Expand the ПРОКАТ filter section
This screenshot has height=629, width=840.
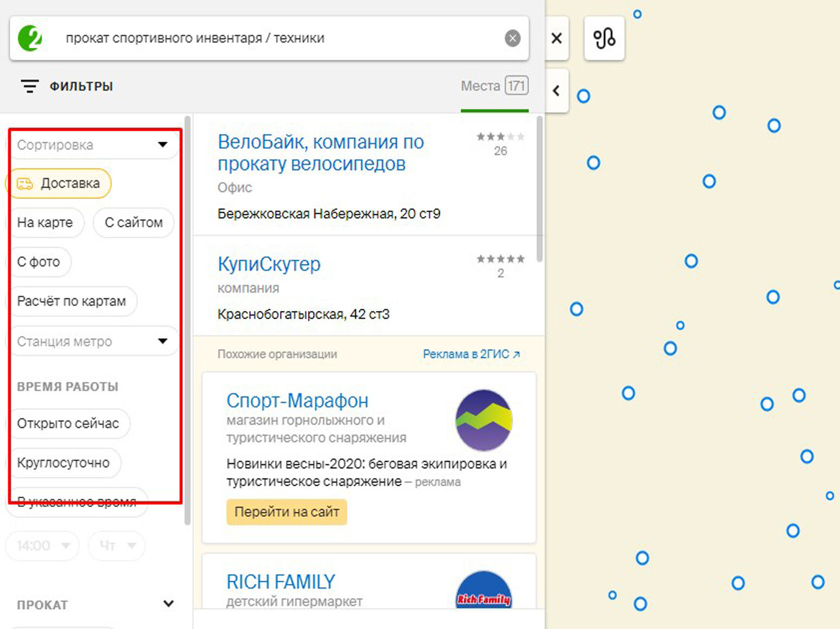pos(168,604)
